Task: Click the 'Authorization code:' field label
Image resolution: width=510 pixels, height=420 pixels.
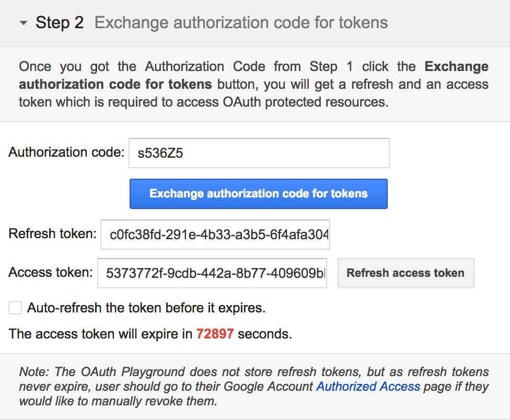Action: tap(66, 152)
